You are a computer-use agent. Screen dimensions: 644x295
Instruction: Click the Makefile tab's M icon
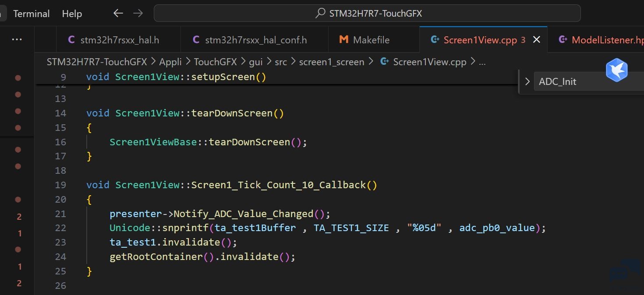343,40
